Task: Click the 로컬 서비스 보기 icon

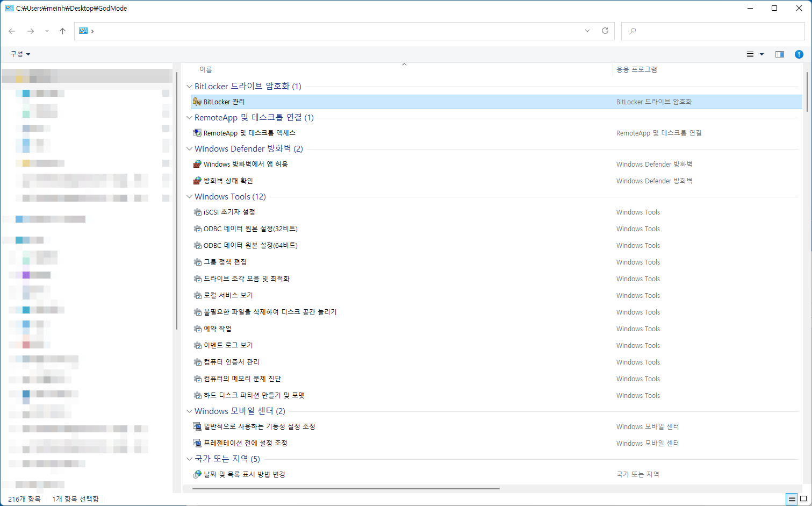Action: click(197, 295)
